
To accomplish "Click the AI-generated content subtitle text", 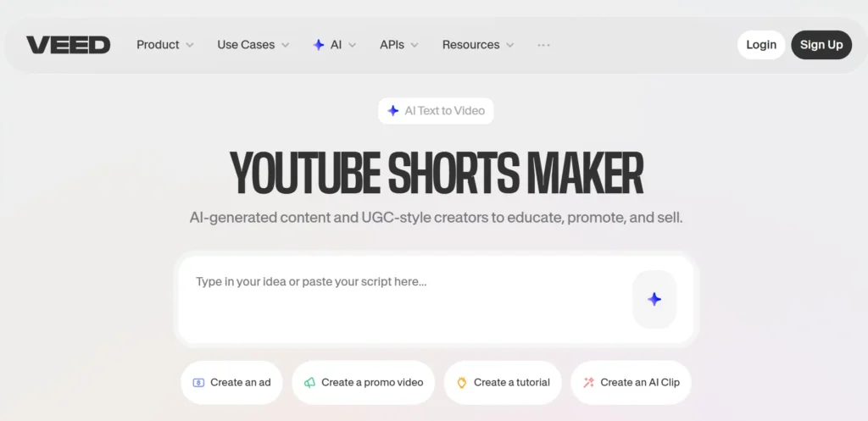I will (437, 218).
